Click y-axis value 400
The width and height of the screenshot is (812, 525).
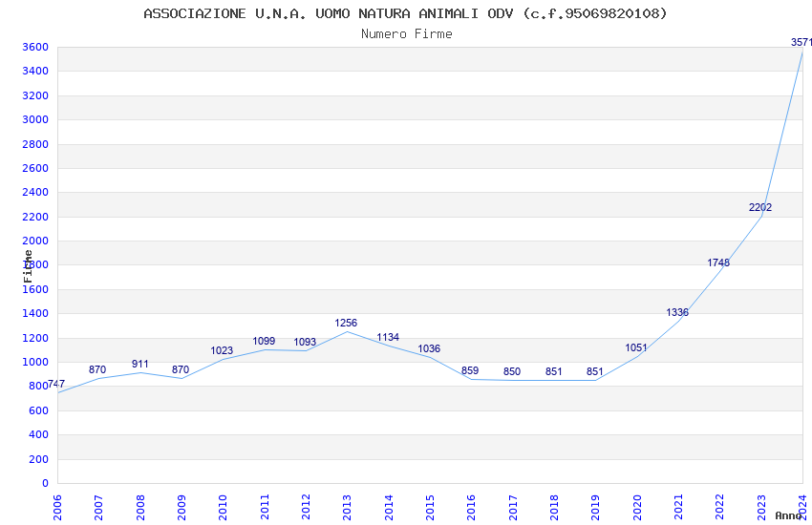click(x=38, y=434)
